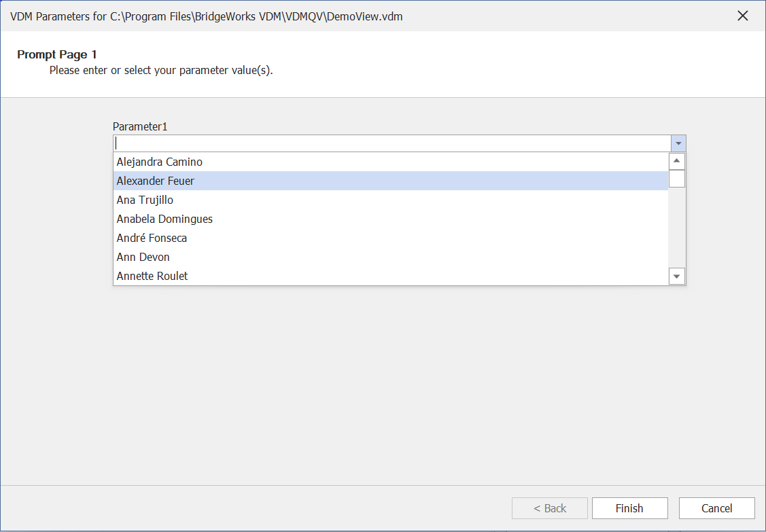This screenshot has width=766, height=532.
Task: Collapse the Parameter1 dropdown arrow
Action: pos(678,143)
